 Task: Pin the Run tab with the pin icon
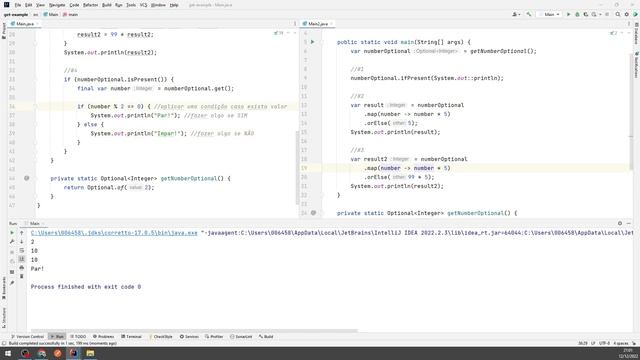click(12, 282)
